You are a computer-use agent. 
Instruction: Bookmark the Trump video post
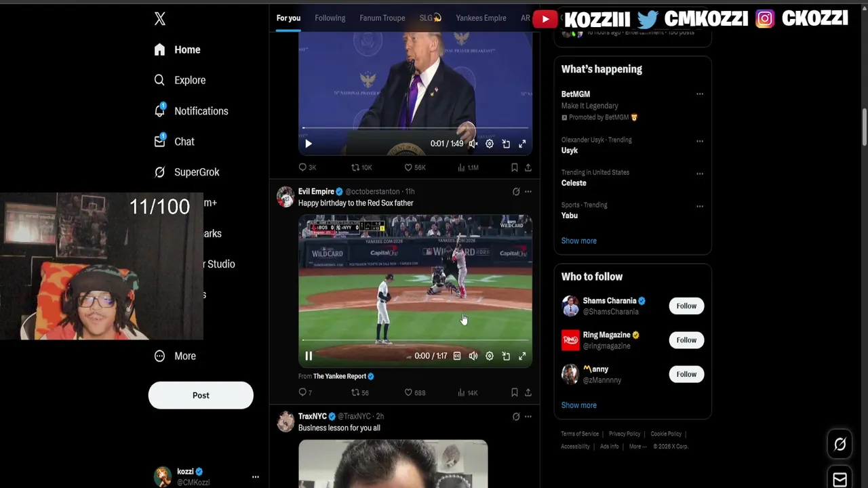[514, 167]
